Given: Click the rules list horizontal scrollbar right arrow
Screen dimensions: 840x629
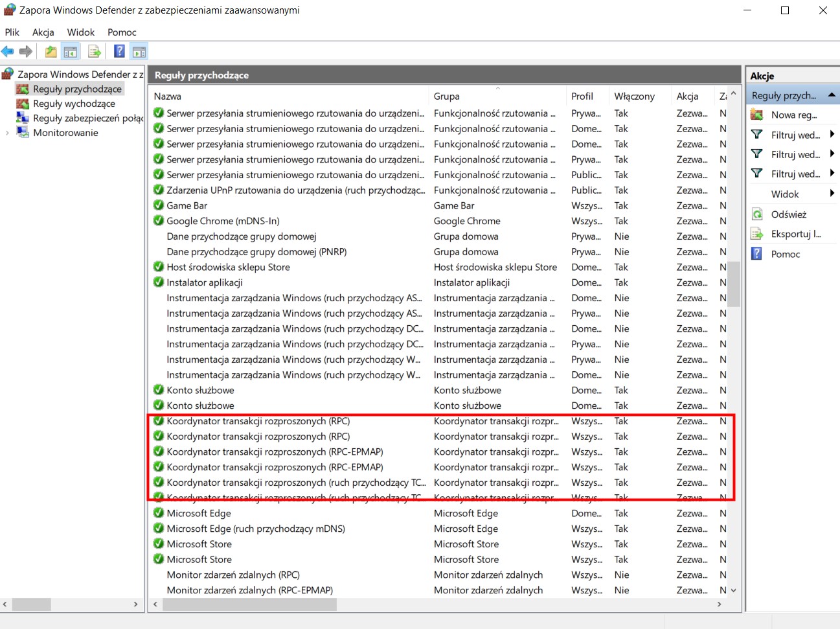Looking at the screenshot, I should 719,604.
